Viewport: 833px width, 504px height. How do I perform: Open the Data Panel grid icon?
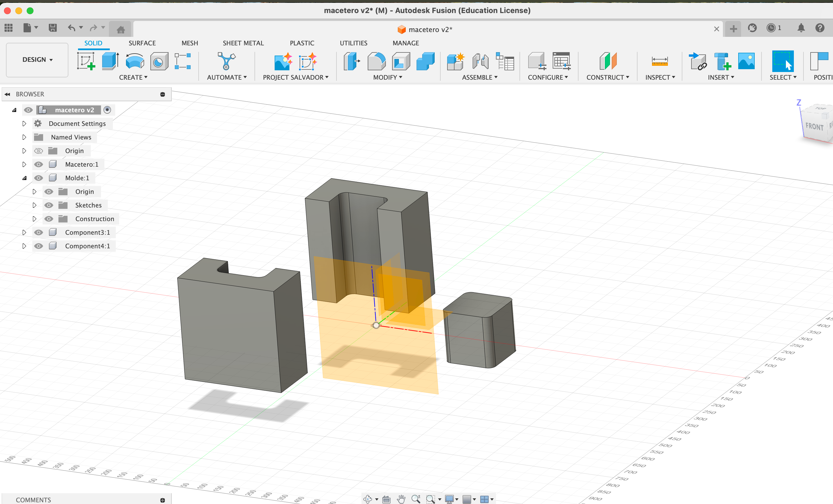point(9,28)
